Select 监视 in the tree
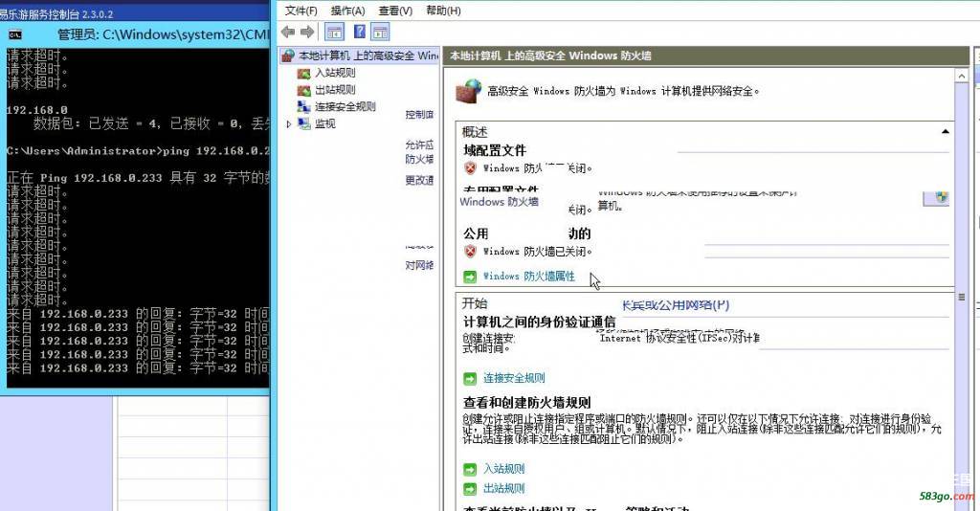 click(x=325, y=123)
